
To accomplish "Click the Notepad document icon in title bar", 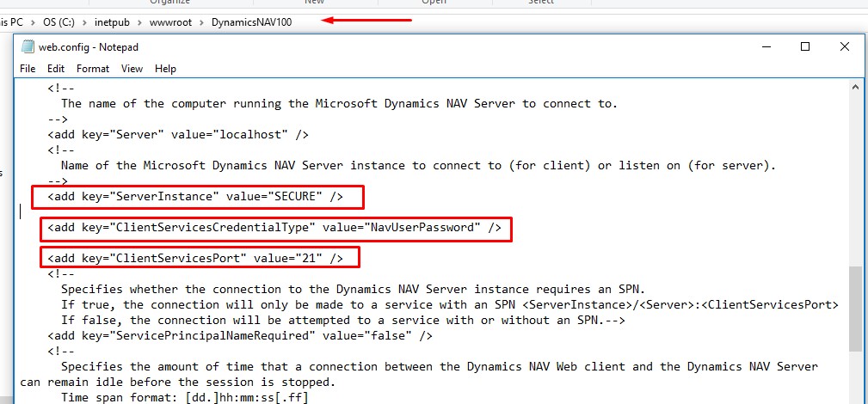I will pos(28,47).
